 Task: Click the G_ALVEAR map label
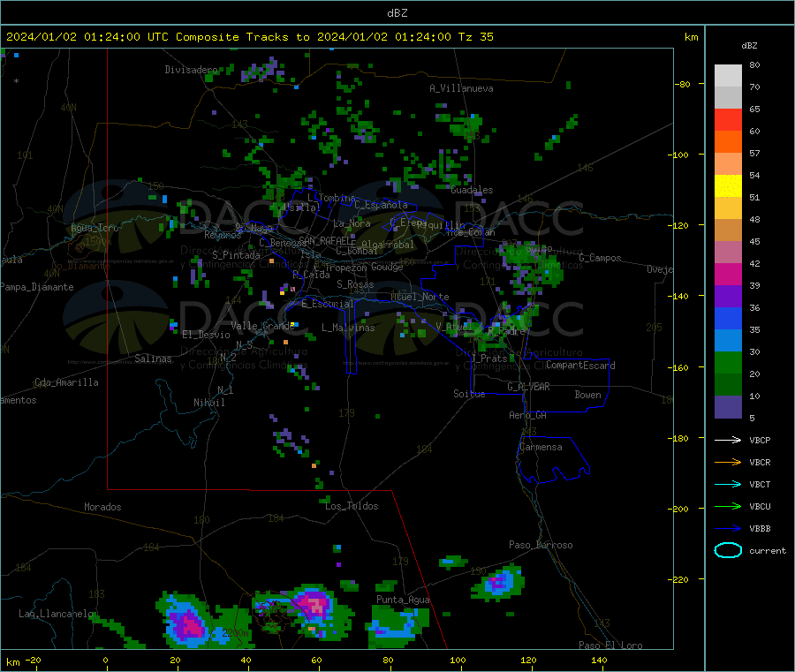[x=528, y=387]
